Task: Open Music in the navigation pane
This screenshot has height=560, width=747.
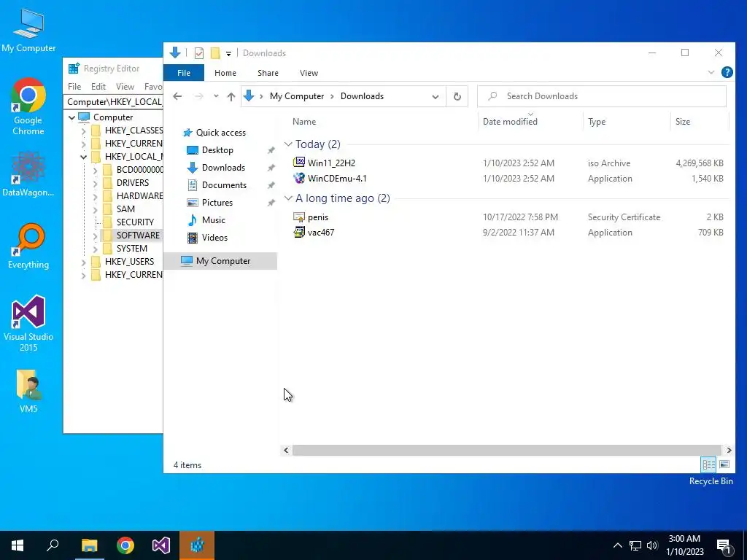Action: 213,220
